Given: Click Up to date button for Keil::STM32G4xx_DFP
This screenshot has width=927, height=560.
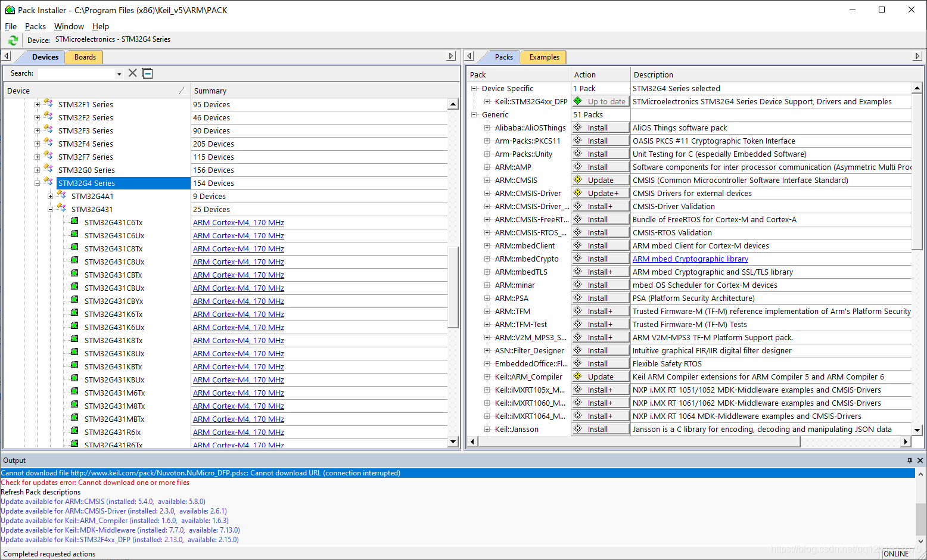Looking at the screenshot, I should [x=601, y=101].
